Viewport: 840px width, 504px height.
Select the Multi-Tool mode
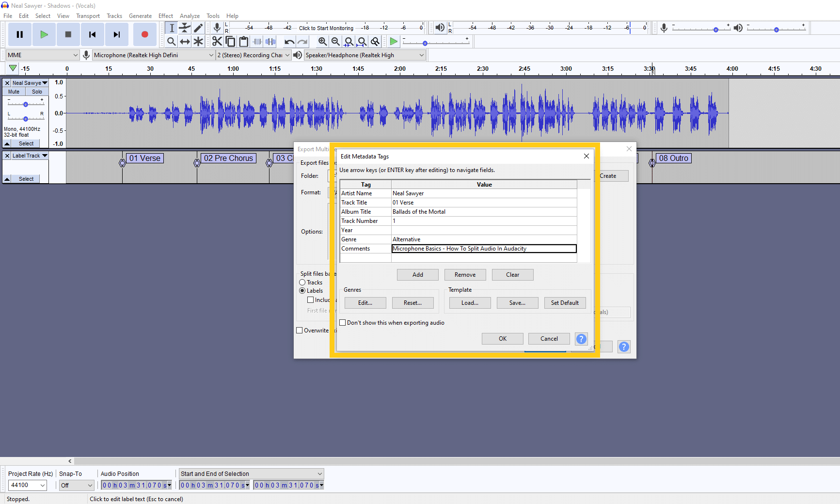tap(198, 41)
